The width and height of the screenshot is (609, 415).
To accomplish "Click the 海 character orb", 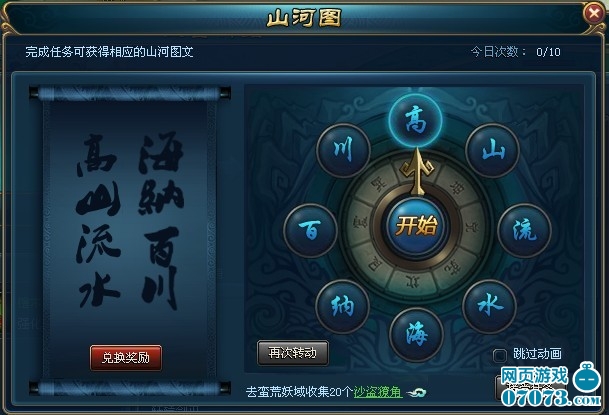I will 416,335.
